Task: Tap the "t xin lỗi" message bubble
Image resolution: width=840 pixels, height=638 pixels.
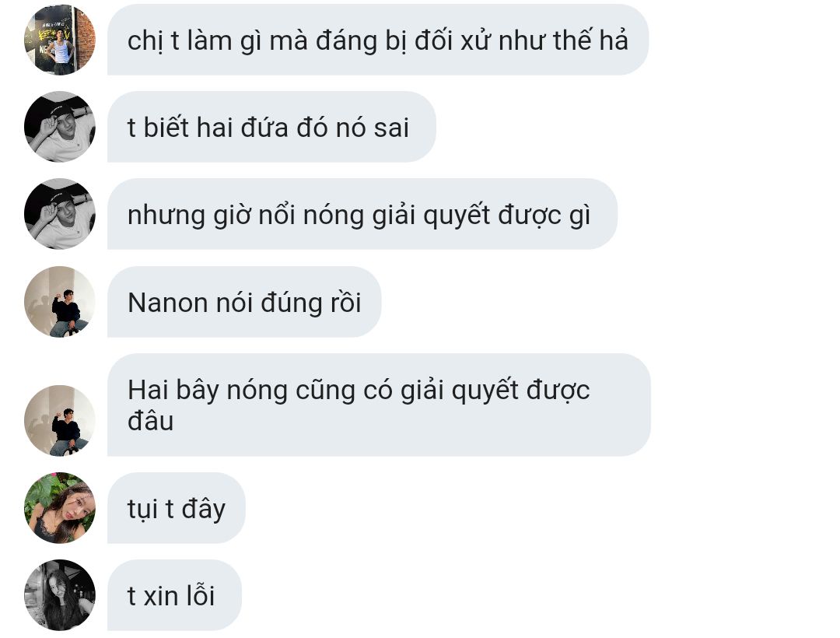Action: coord(174,595)
